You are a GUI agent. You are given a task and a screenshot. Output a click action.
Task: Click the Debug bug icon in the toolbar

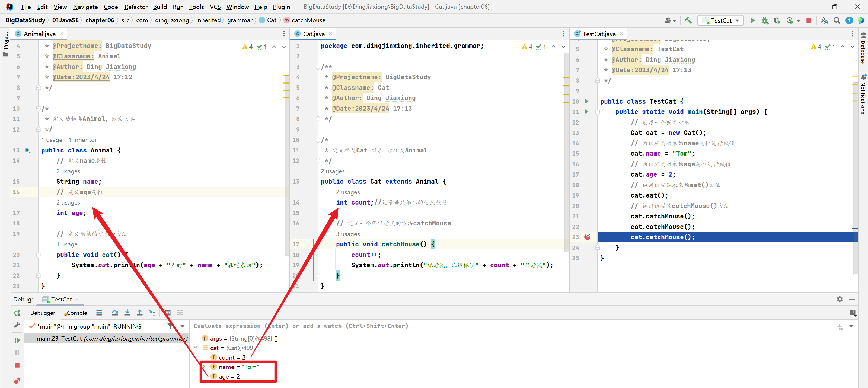pos(765,21)
